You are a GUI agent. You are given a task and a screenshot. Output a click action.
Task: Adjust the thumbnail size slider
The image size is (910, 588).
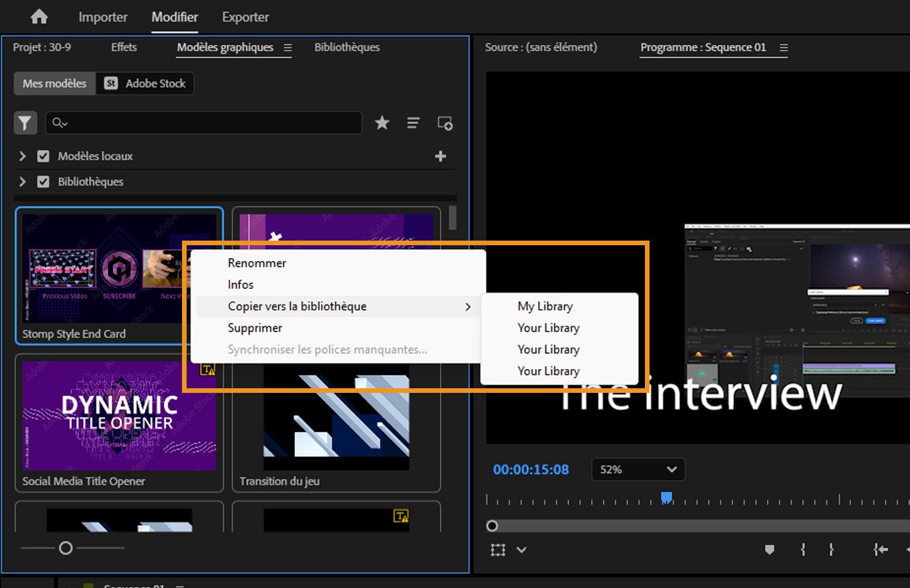(65, 548)
